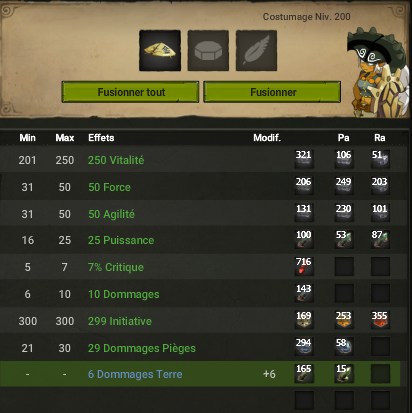412x413 pixels.
Task: Select the 6 Dommages Terre row
Action: 200,374
